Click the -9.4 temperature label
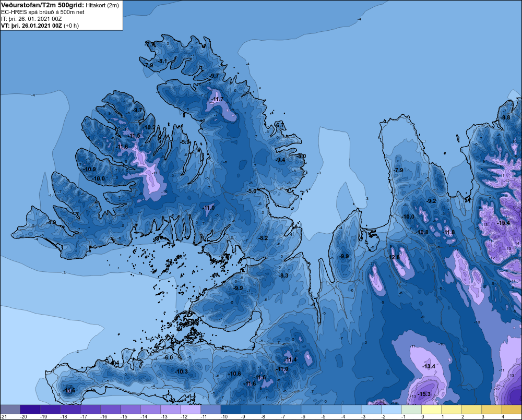The width and height of the screenshot is (522, 420). [x=281, y=160]
